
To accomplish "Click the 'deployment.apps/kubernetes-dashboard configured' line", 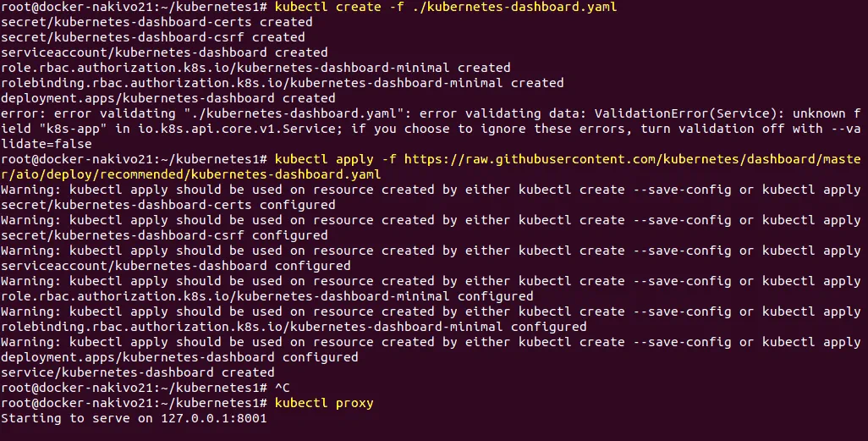I will (179, 357).
